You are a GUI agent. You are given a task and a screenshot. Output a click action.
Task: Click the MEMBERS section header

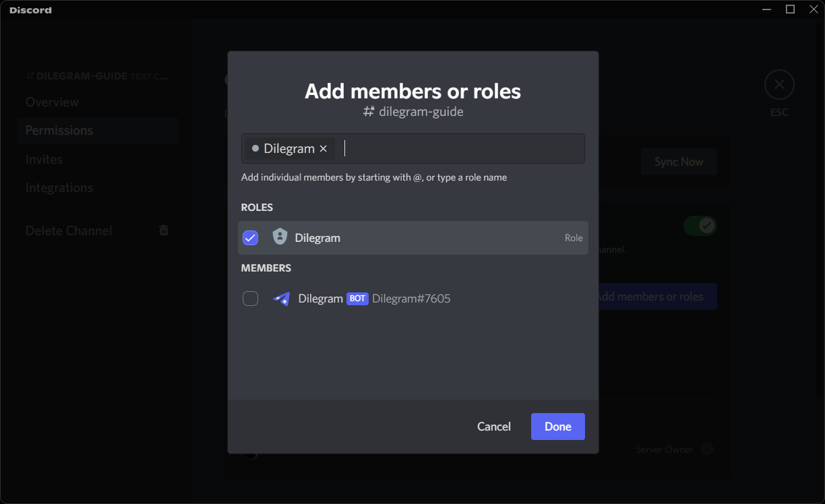coord(266,268)
